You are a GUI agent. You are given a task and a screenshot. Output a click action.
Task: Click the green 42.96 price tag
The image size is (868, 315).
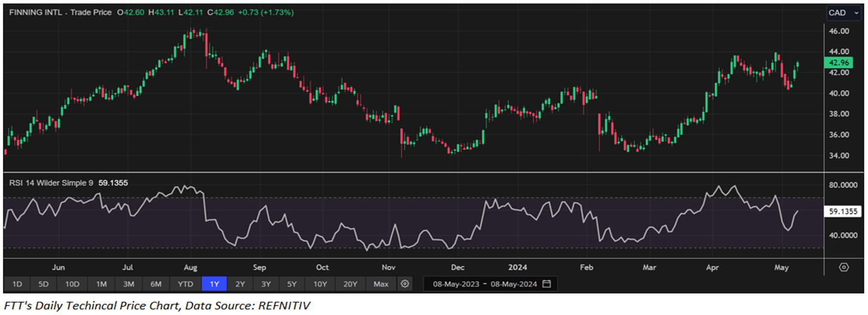pos(837,62)
